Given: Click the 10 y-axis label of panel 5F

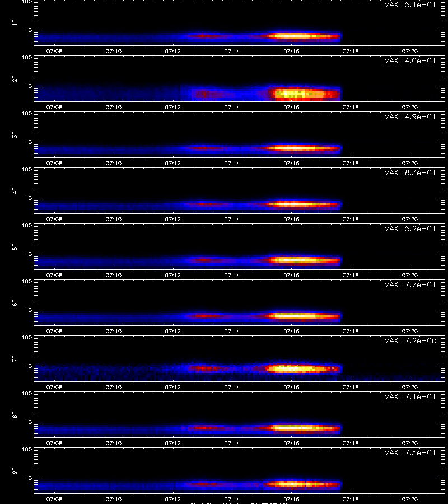Looking at the screenshot, I should tap(29, 254).
